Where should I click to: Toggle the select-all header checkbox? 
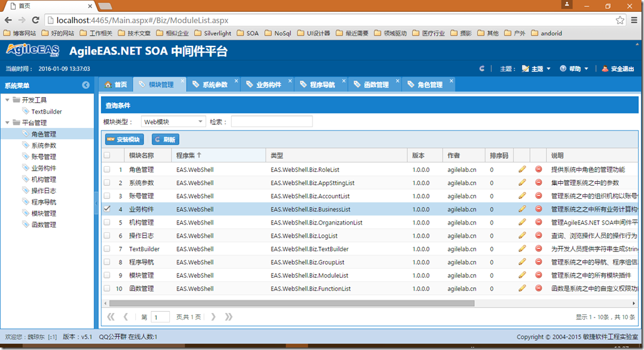coord(106,155)
